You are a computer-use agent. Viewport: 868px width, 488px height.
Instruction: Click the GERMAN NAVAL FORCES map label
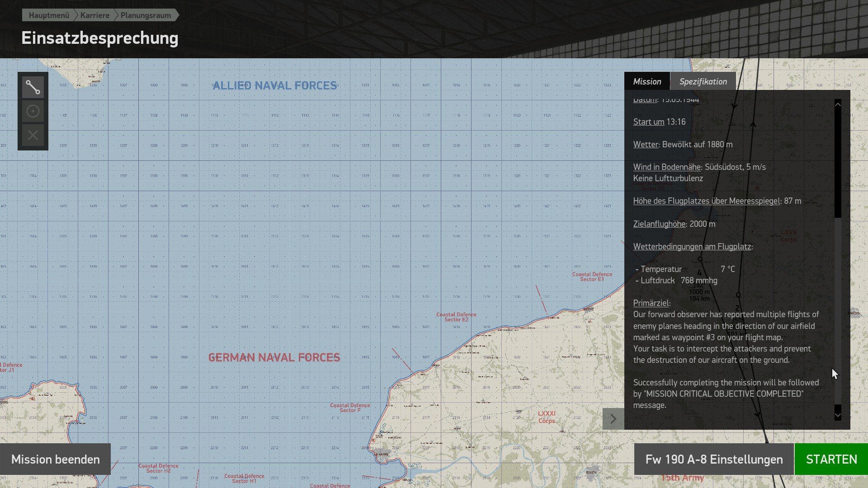coord(274,357)
